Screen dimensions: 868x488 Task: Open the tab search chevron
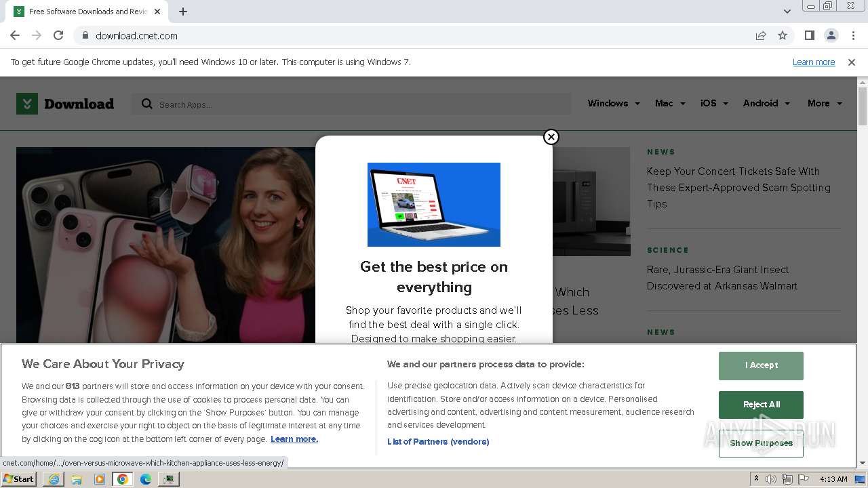coord(787,12)
